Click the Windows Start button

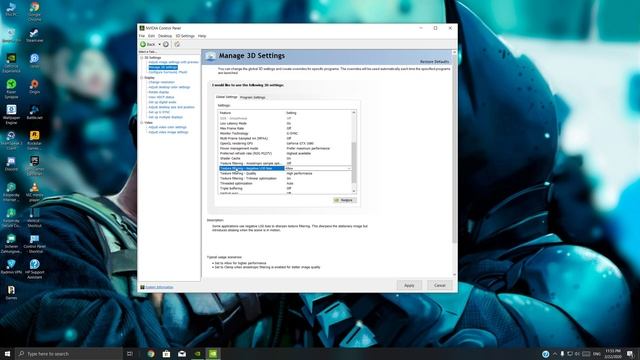point(7,354)
